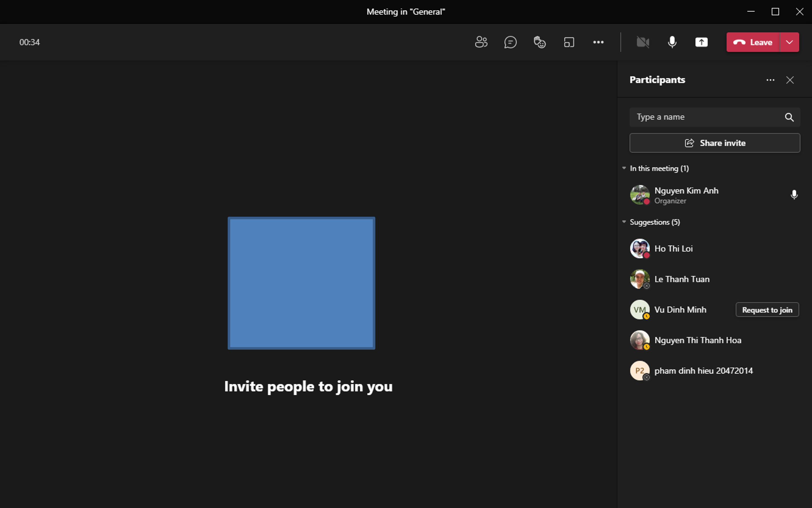Open Participants panel more options ellipsis
This screenshot has height=508, width=812.
770,80
